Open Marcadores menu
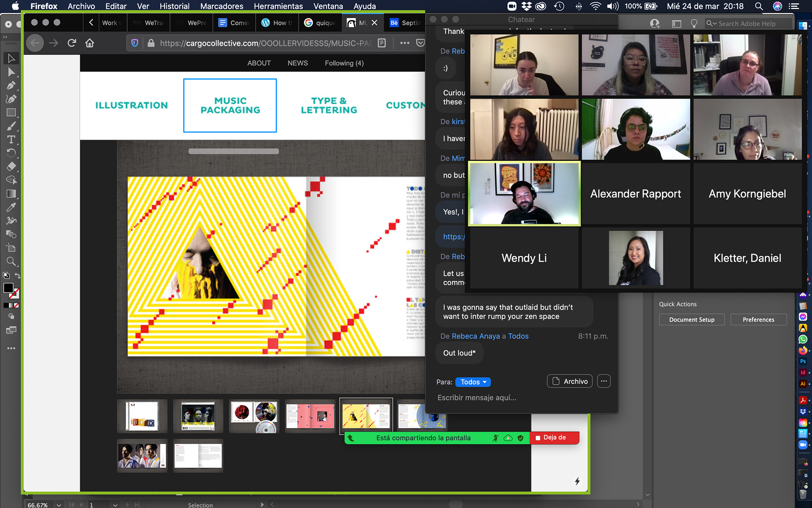This screenshot has width=812, height=508. click(x=222, y=6)
